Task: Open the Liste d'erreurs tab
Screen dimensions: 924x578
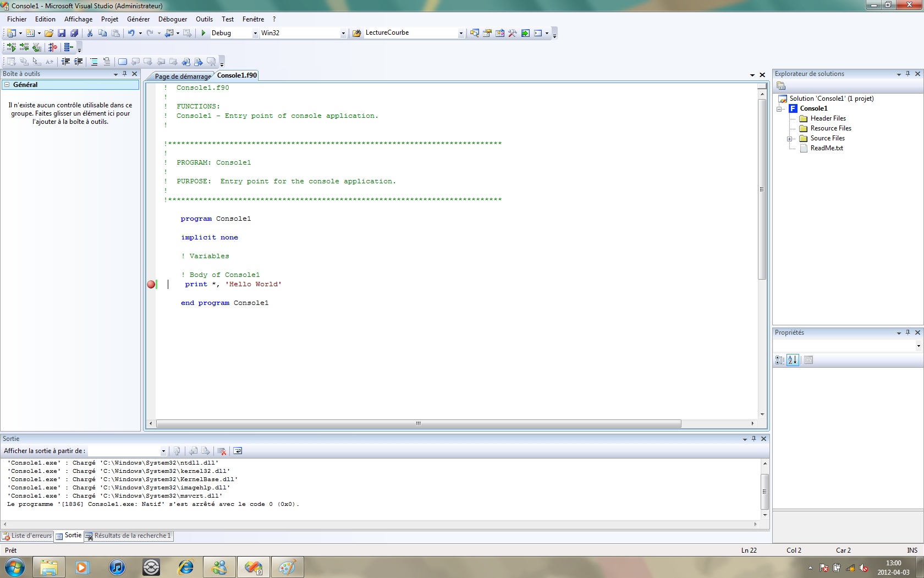Action: 28,536
